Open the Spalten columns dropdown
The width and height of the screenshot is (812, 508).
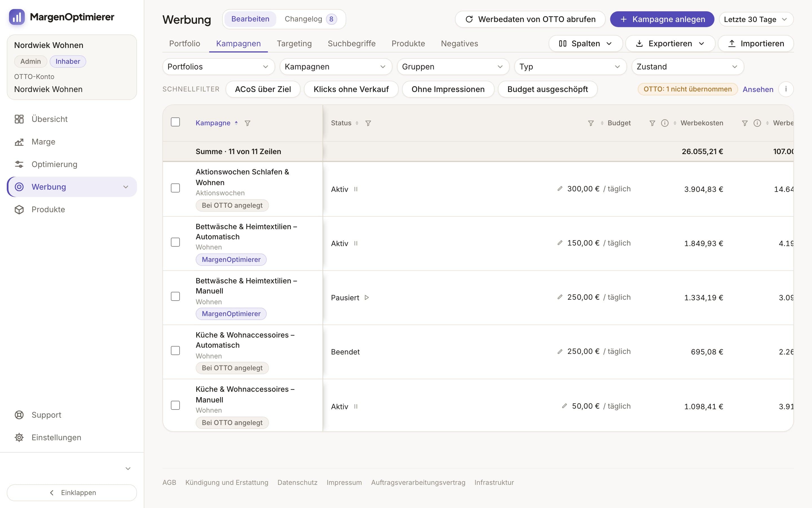pos(586,44)
